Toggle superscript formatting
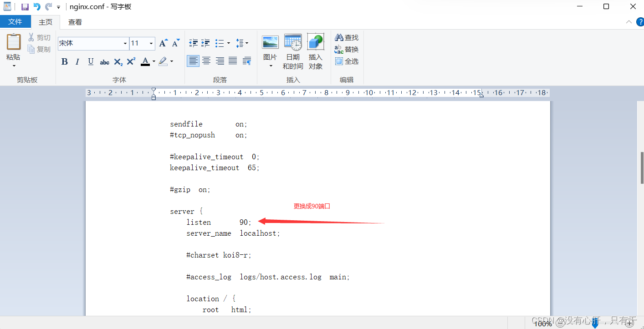The image size is (644, 329). (x=131, y=61)
